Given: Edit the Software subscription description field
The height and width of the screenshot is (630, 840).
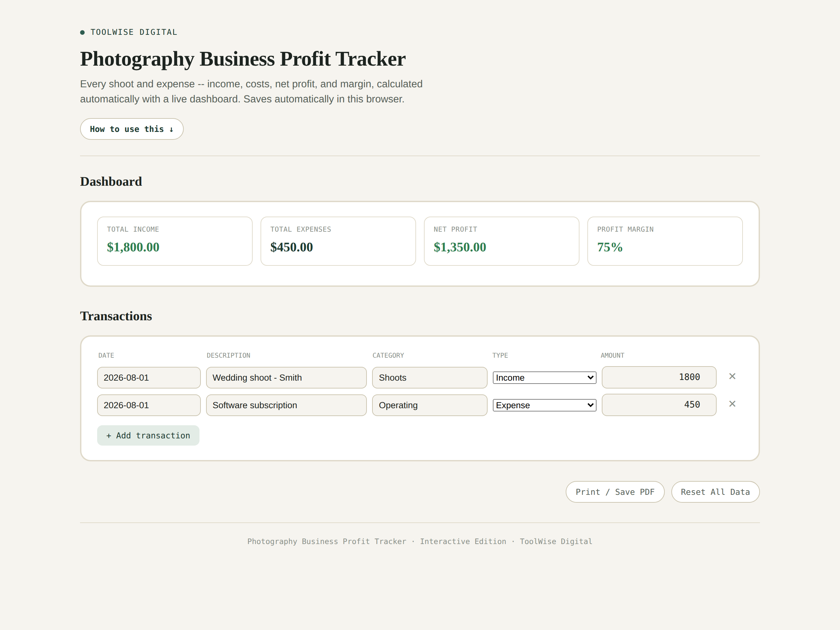Looking at the screenshot, I should click(x=286, y=405).
